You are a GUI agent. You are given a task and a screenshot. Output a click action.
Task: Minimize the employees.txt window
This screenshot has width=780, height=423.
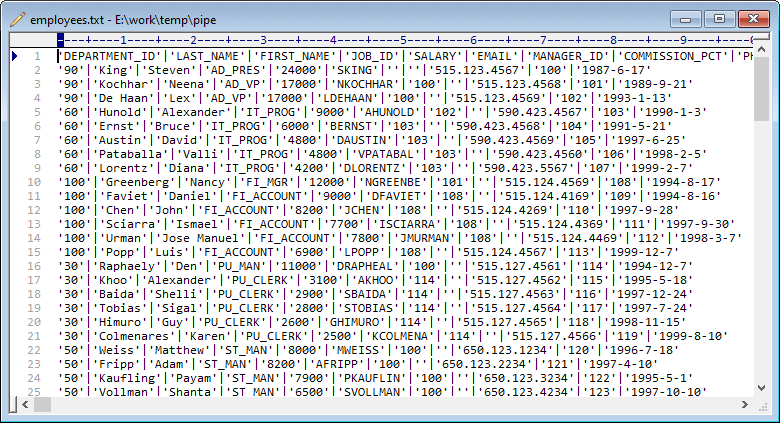point(687,18)
